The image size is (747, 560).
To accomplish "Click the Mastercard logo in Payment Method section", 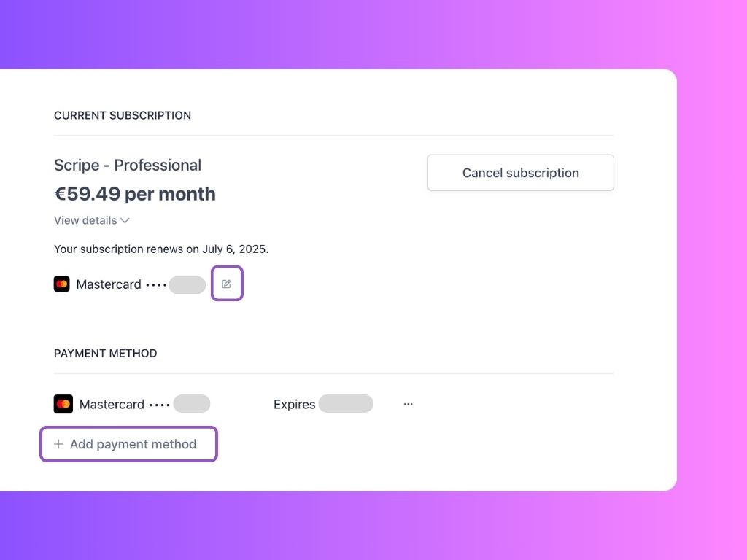I will [x=63, y=404].
